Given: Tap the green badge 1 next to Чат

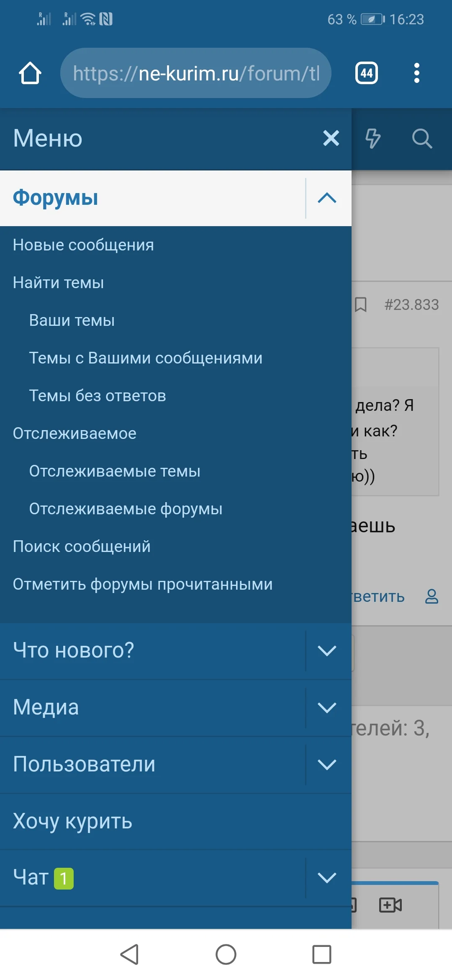Looking at the screenshot, I should point(63,878).
